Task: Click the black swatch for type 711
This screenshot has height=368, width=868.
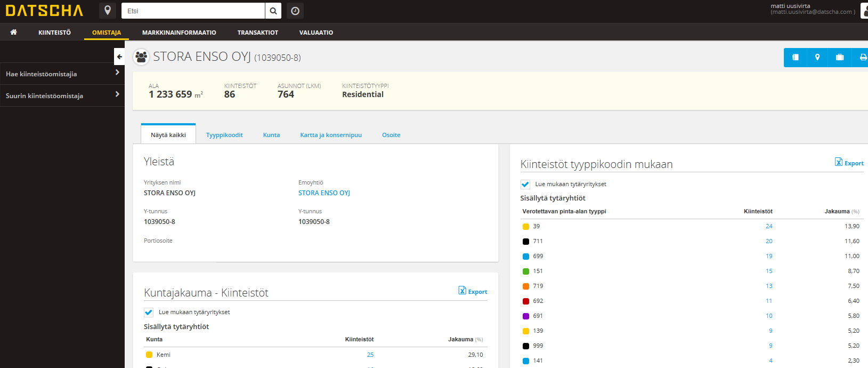Action: click(x=526, y=242)
